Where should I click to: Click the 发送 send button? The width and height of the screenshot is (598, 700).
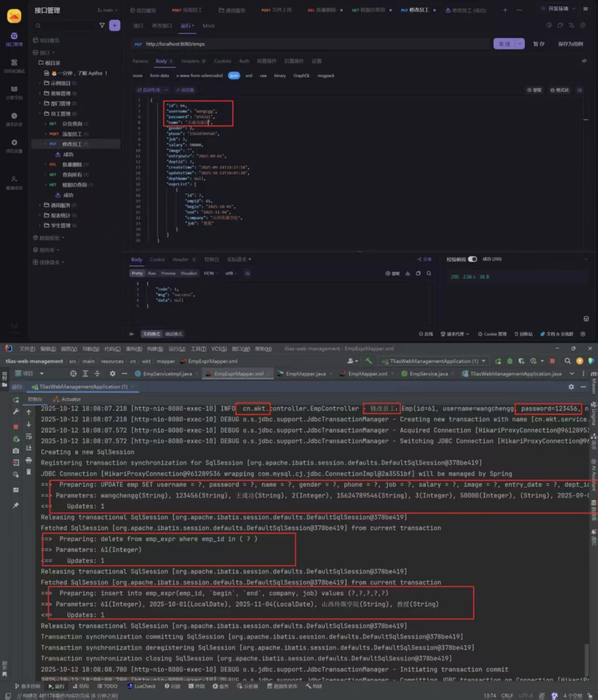(504, 44)
